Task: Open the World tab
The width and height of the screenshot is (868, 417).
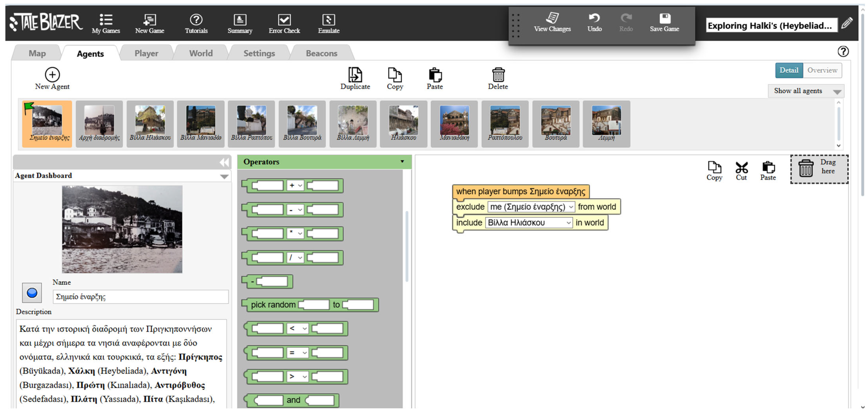Action: [201, 53]
